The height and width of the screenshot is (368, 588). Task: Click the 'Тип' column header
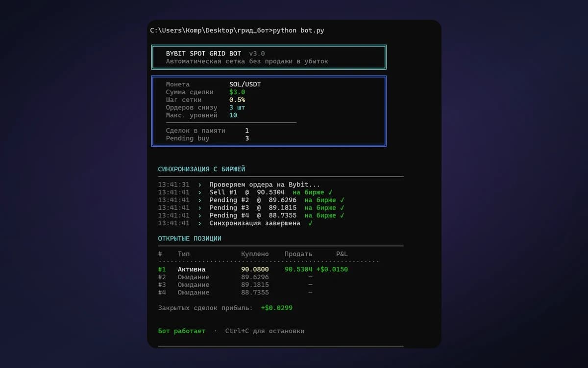pos(184,254)
